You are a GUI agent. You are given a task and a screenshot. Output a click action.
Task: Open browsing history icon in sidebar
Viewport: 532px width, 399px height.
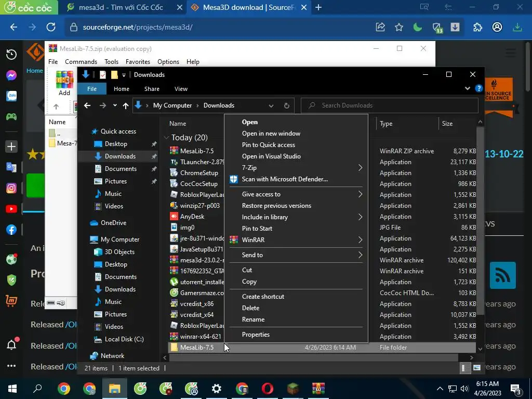[11, 54]
